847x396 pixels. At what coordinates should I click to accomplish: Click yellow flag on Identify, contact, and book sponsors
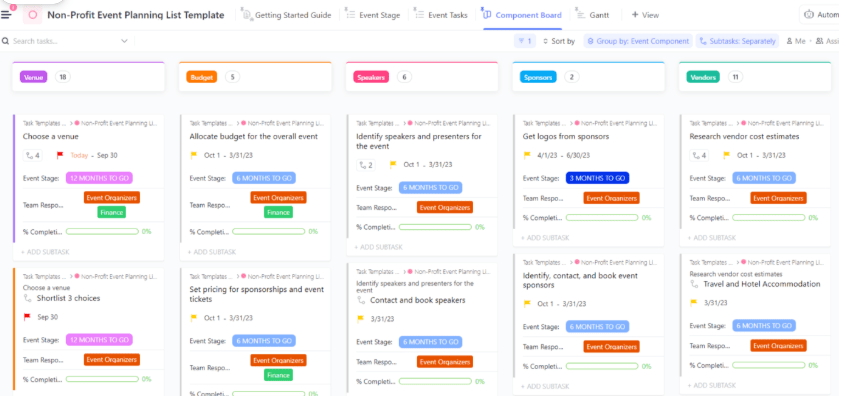pos(527,304)
